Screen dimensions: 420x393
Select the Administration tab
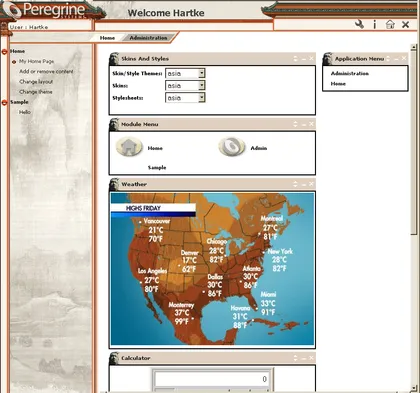(148, 38)
